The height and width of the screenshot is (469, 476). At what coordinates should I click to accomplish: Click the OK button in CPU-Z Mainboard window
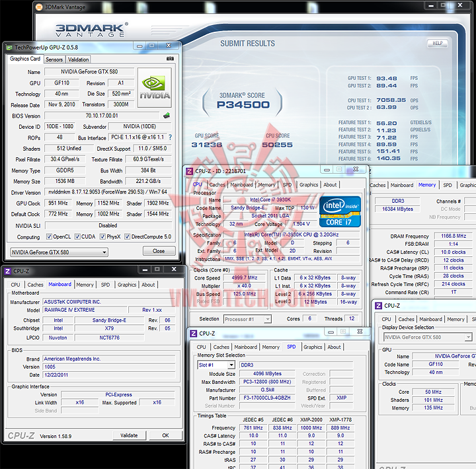point(165,435)
